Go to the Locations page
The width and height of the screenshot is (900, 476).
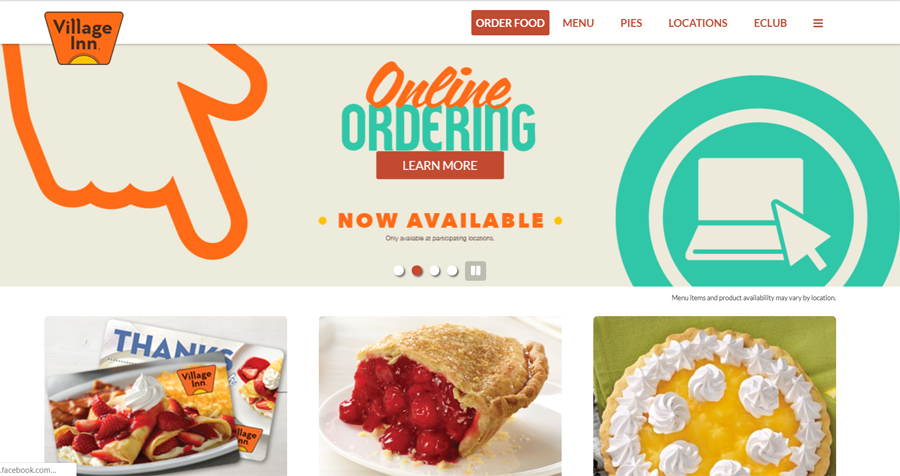click(x=697, y=23)
